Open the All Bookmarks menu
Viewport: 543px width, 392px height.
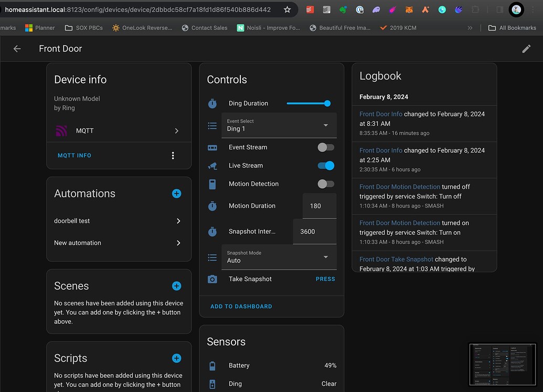pos(512,27)
